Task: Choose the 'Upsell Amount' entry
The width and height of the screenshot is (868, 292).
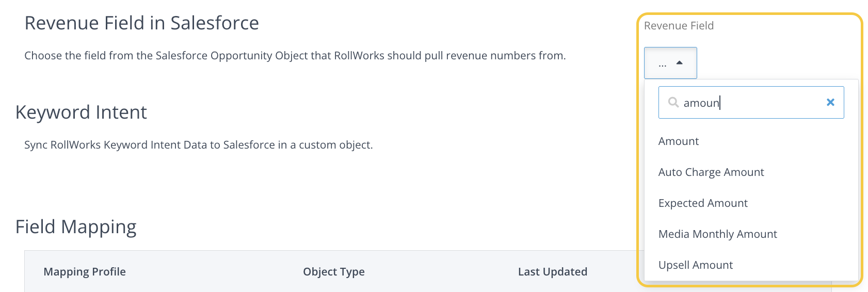Action: click(x=696, y=265)
